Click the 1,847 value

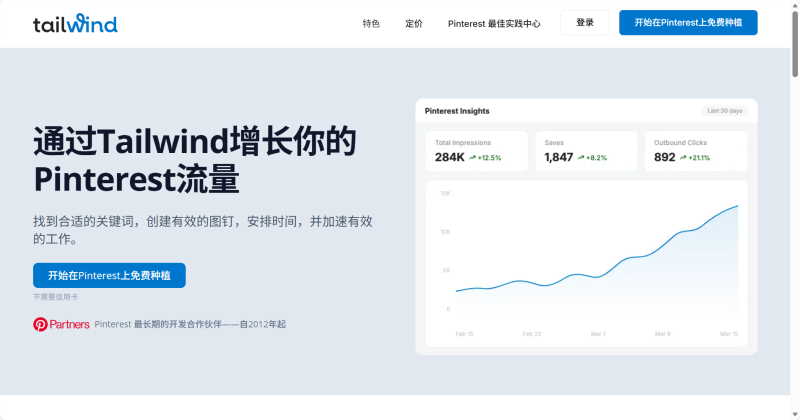tap(559, 157)
